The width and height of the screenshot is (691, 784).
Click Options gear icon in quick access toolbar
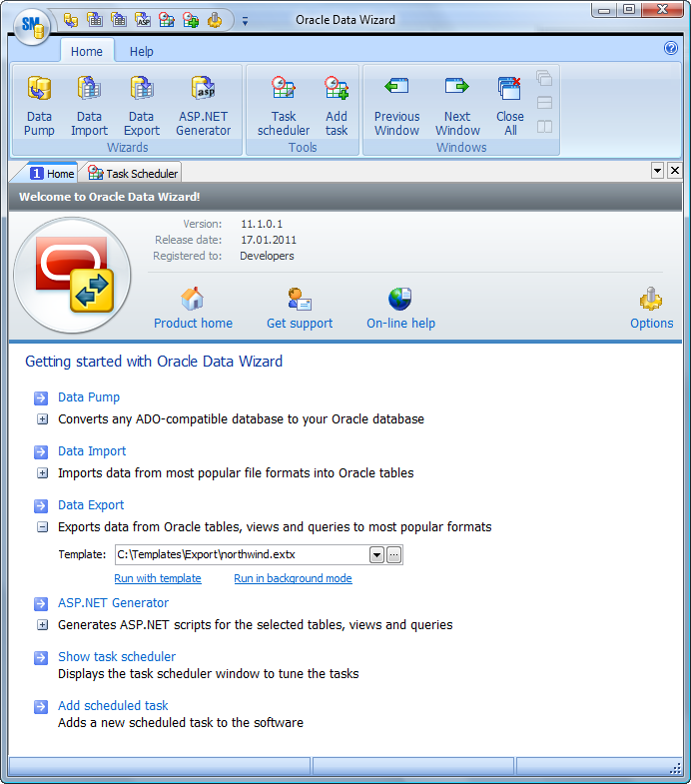(215, 20)
